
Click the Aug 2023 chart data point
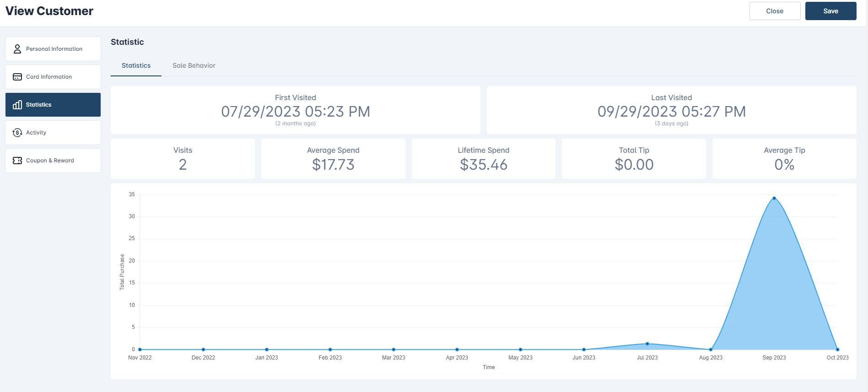click(711, 349)
